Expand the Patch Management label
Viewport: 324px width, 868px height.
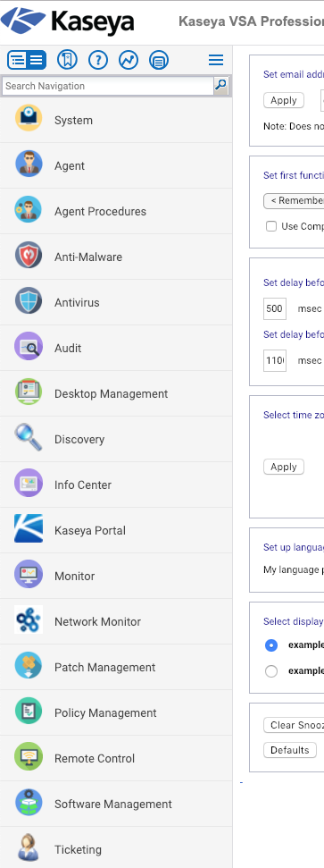[105, 667]
